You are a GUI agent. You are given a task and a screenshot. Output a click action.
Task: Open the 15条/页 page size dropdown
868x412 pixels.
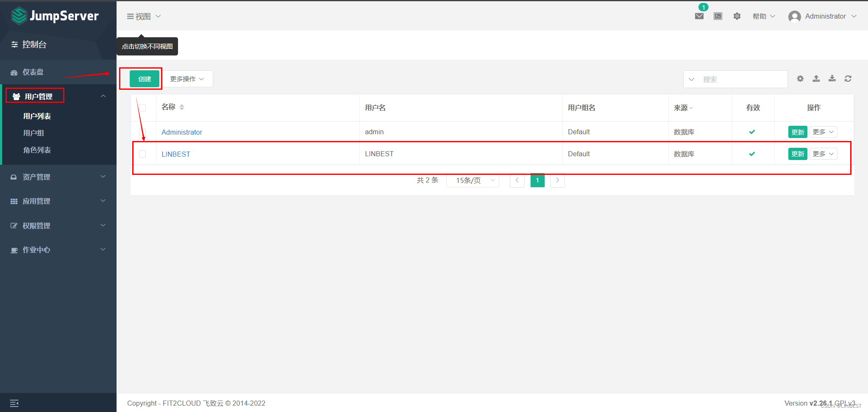point(472,180)
